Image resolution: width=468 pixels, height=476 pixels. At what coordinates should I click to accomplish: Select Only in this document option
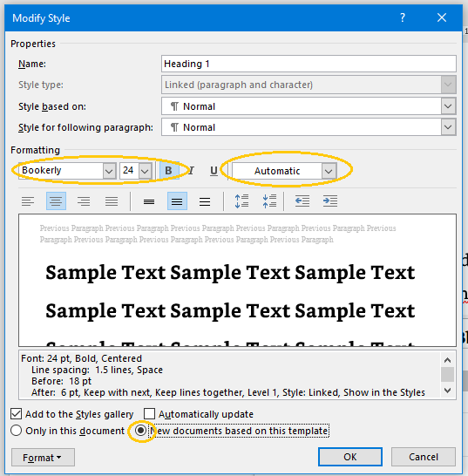[x=16, y=431]
